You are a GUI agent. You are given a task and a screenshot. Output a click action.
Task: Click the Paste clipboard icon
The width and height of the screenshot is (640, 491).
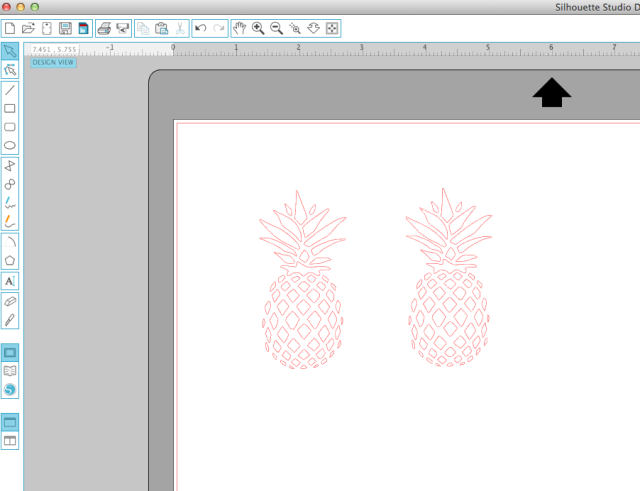[162, 28]
